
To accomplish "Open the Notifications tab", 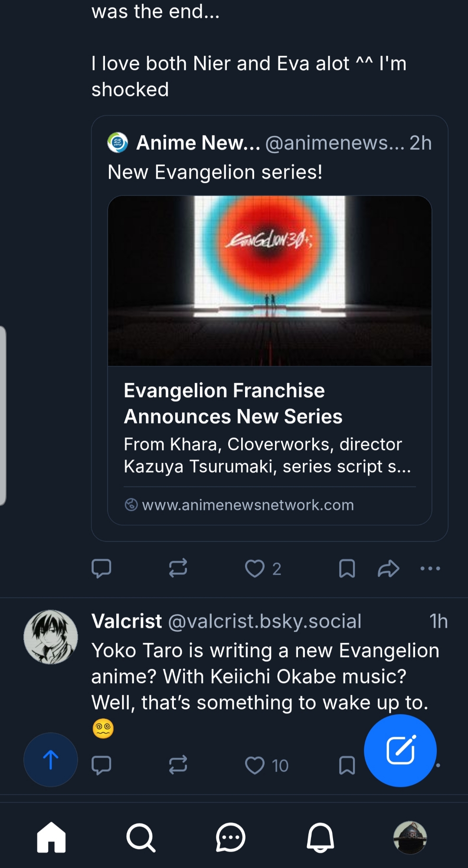I will pyautogui.click(x=321, y=838).
